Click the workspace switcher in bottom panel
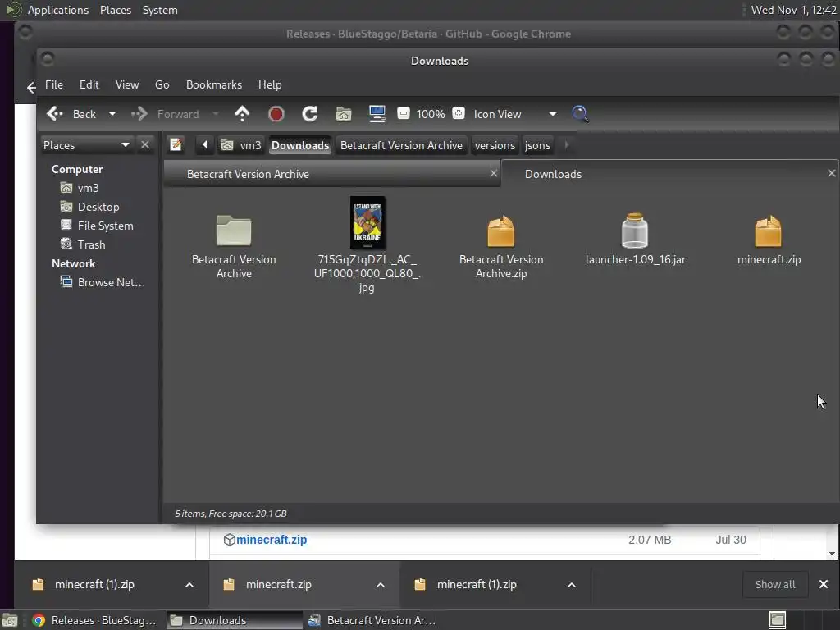Image resolution: width=840 pixels, height=630 pixels. click(x=778, y=620)
